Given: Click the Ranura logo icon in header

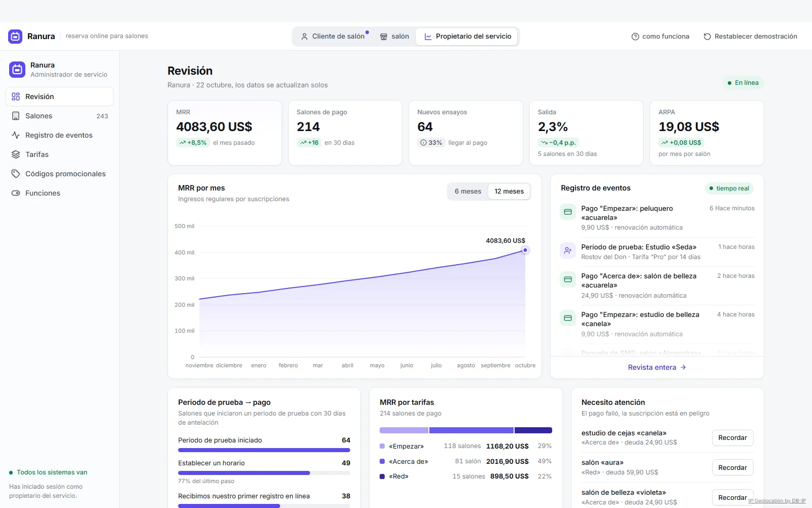Looking at the screenshot, I should 15,36.
